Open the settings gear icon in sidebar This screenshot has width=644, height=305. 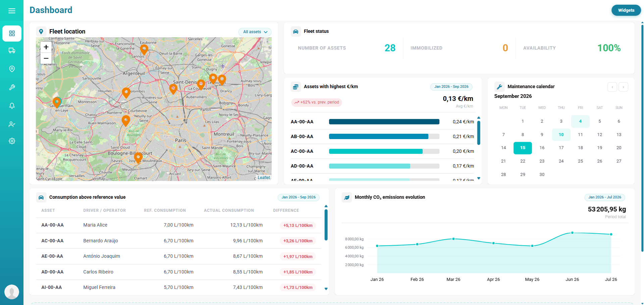click(12, 141)
